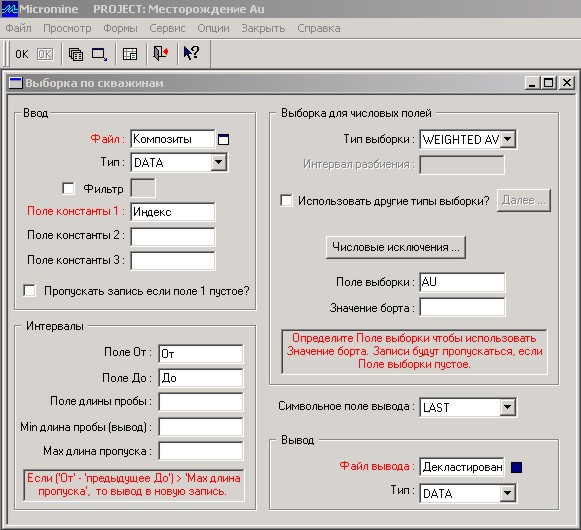581x530 pixels.
Task: Click the Далее button
Action: tap(524, 201)
